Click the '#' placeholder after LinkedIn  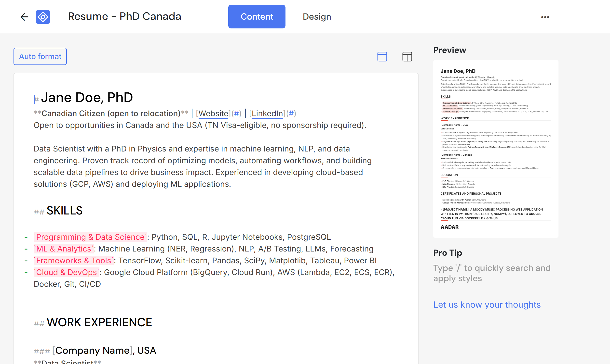291,113
